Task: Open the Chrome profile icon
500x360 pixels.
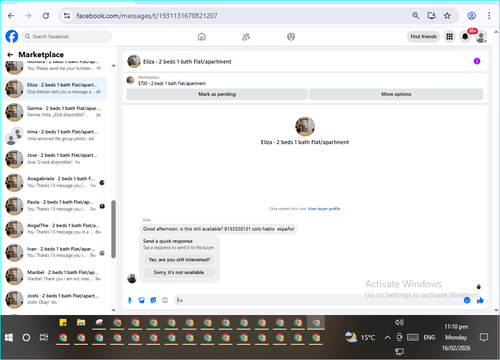Action: (471, 16)
